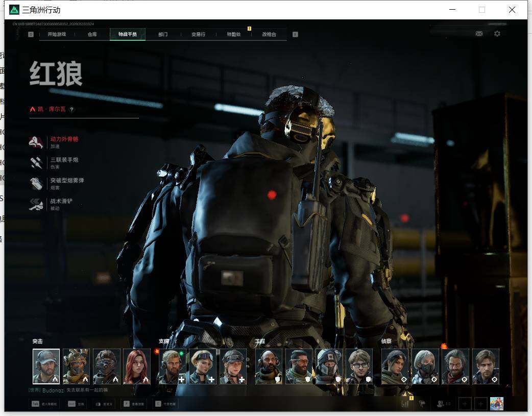Select the bearded 侦察 operator with red scarf
The height and width of the screenshot is (416, 532).
pyautogui.click(x=455, y=366)
